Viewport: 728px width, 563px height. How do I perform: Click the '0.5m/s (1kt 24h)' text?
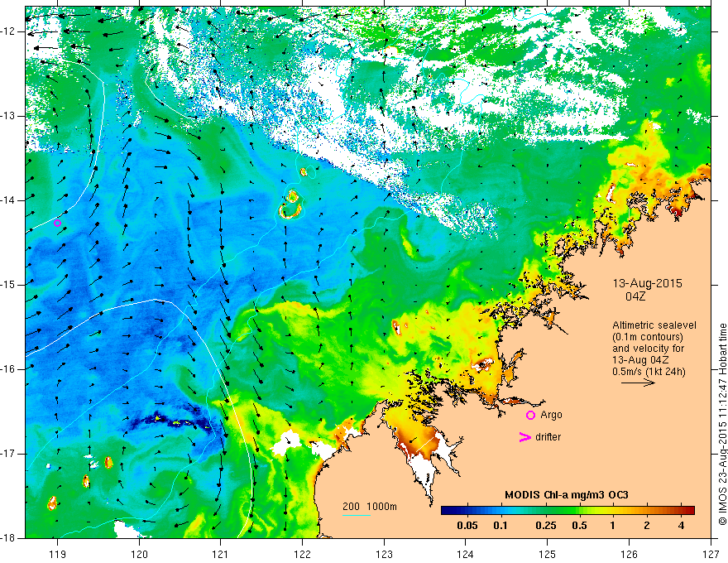tap(649, 372)
